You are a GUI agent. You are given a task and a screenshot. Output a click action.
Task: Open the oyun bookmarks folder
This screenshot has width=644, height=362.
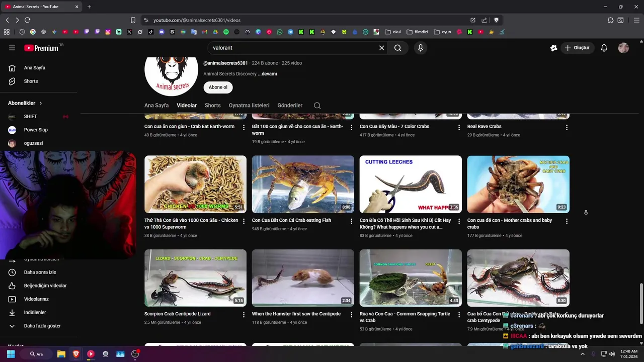tap(442, 32)
